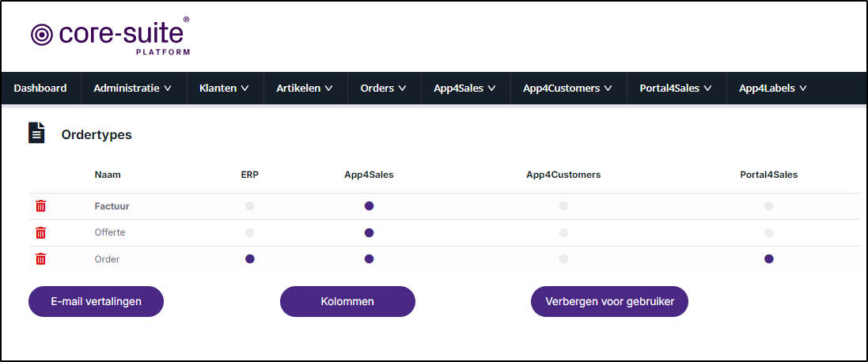Click the Ordertypes document icon
Image resolution: width=868 pixels, height=362 pixels.
click(x=36, y=134)
